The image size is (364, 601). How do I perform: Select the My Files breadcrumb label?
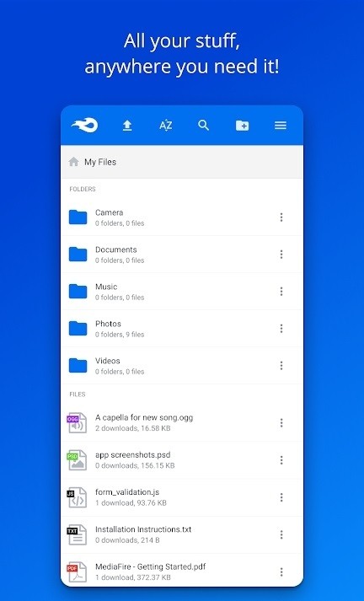(100, 162)
